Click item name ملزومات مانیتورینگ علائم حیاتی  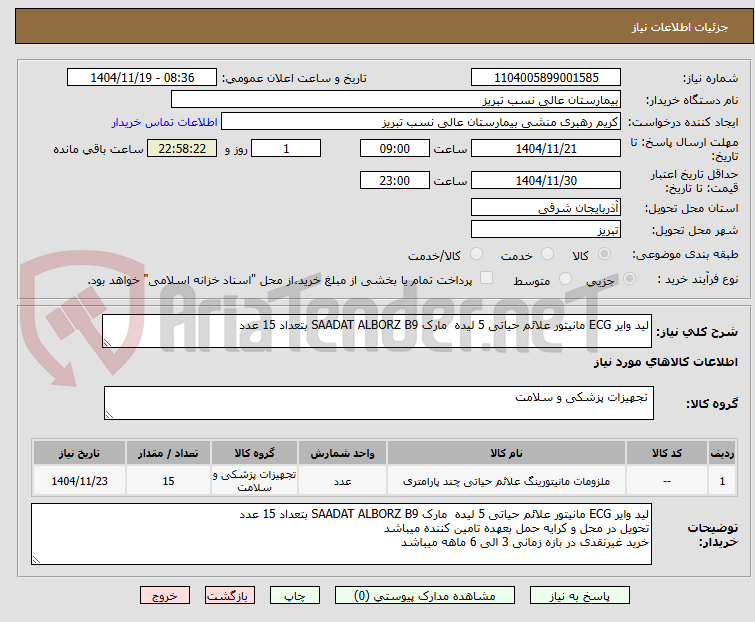click(x=506, y=481)
